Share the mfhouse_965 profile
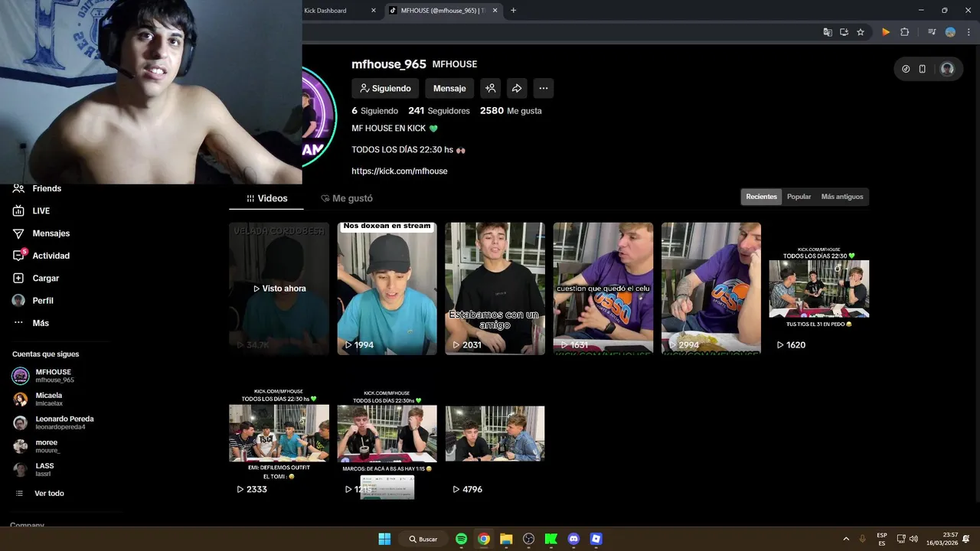Screen dimensions: 980x551 pos(517,88)
